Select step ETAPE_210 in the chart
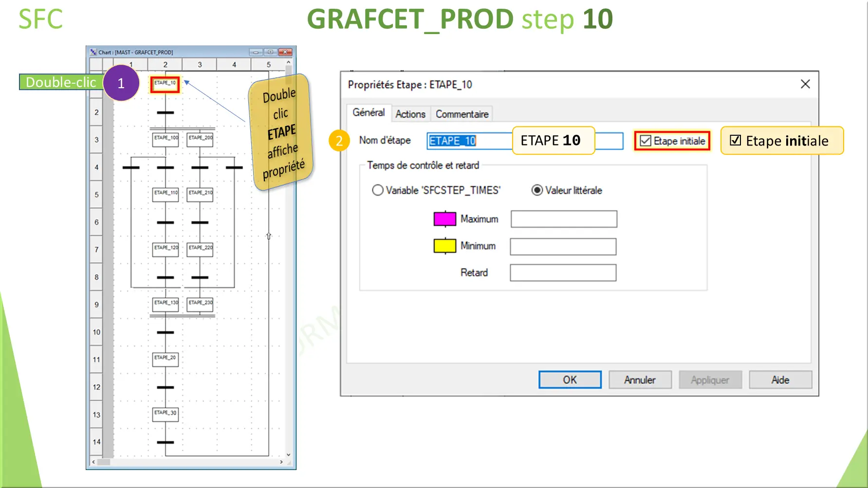Screen dimensions: 868x488 [200, 193]
